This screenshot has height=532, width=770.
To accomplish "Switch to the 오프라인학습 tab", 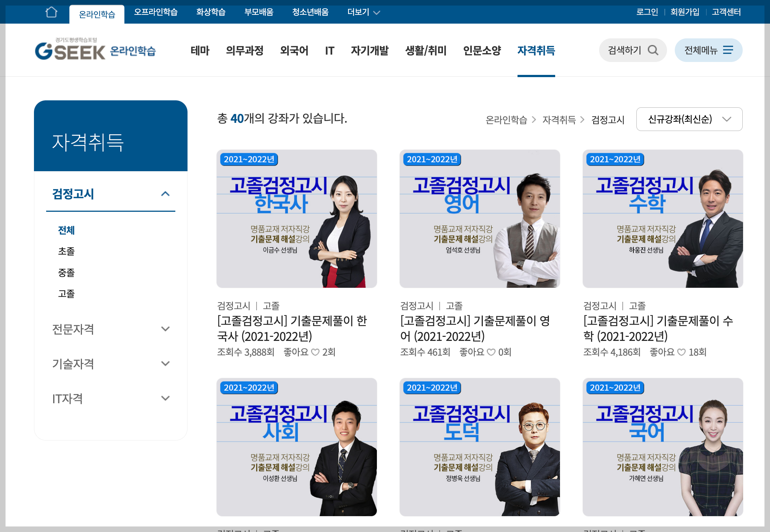I will 155,12.
